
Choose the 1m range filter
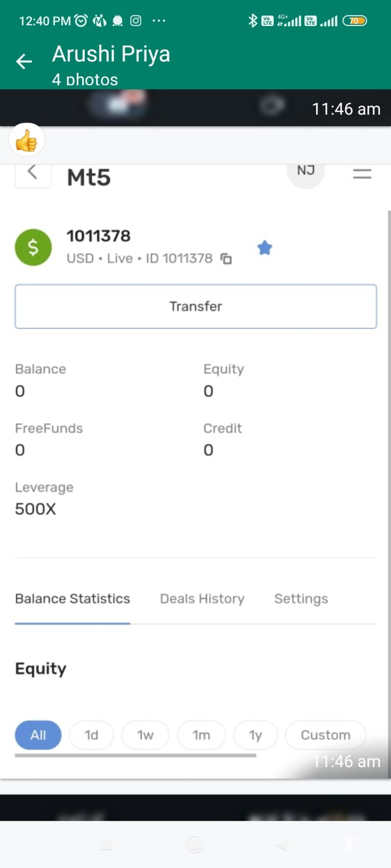pyautogui.click(x=201, y=735)
